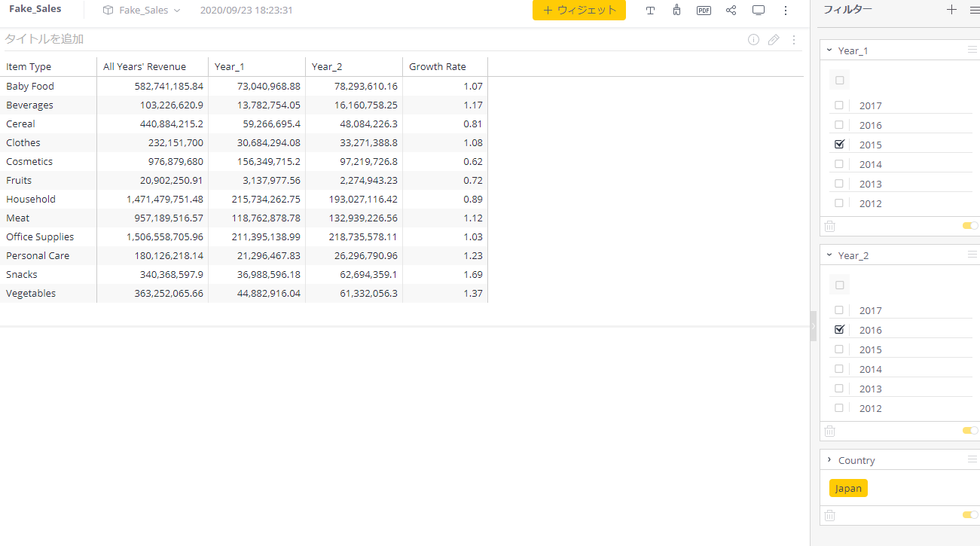Screen dimensions: 980x546
Task: Delete the Year_1 filter with trash icon
Action: point(829,226)
